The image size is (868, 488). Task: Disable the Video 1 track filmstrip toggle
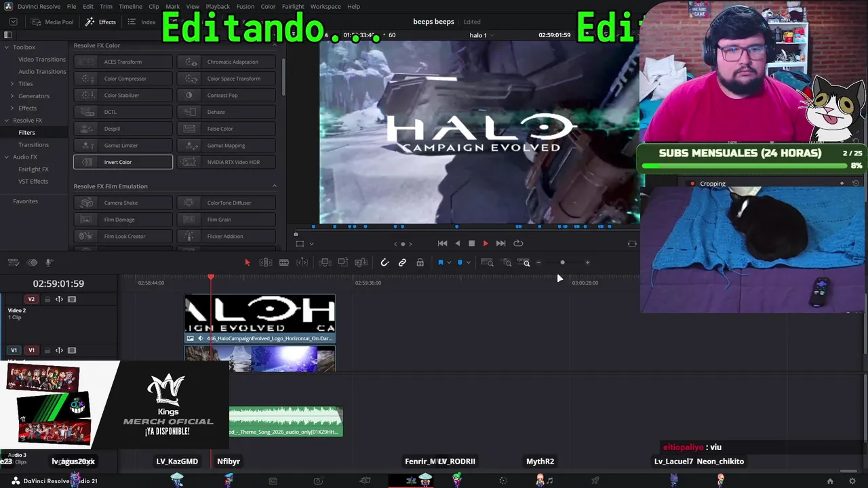[x=72, y=350]
